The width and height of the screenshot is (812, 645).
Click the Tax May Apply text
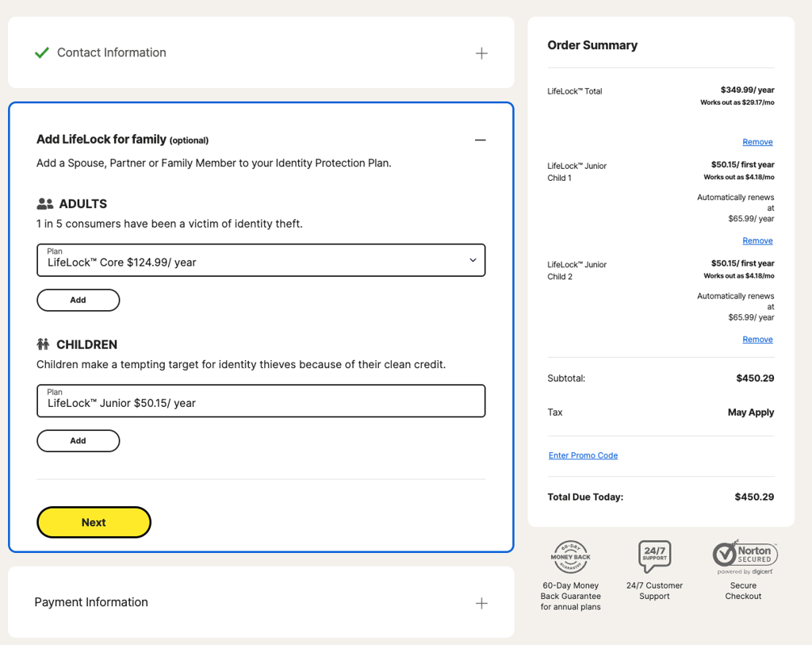751,413
